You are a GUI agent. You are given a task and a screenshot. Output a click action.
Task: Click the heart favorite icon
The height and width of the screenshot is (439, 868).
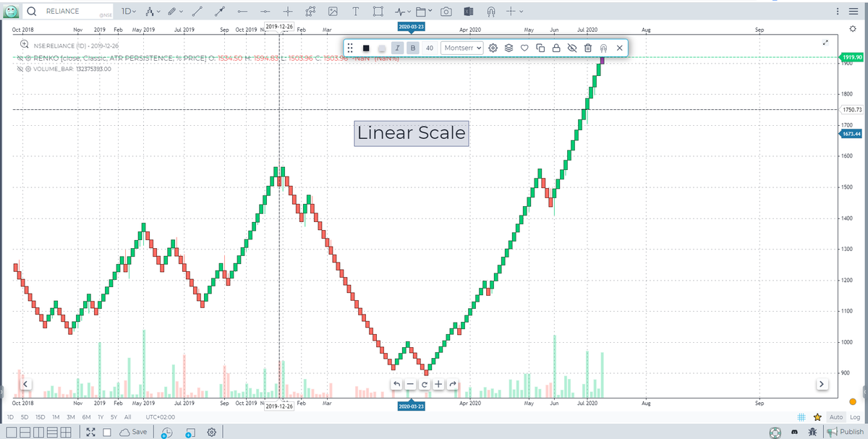tap(524, 48)
